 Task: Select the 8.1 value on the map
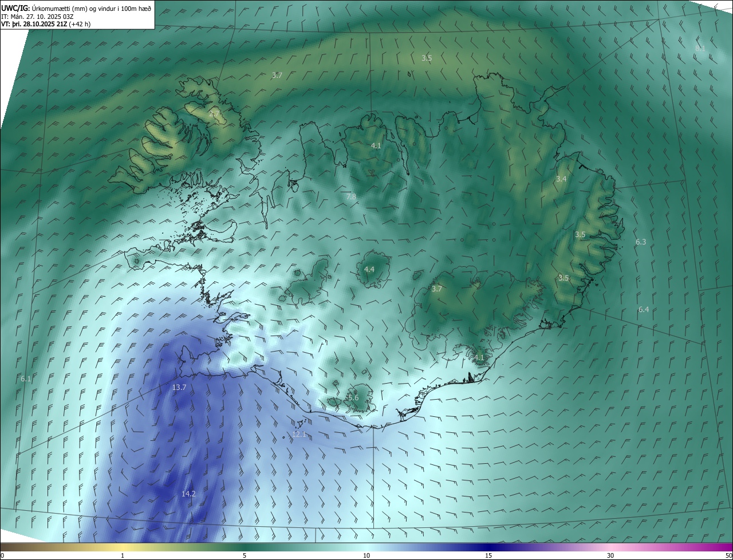tap(700, 49)
